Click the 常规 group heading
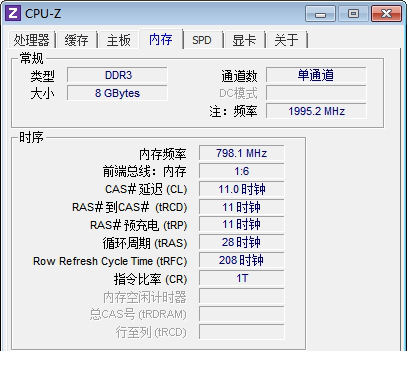The width and height of the screenshot is (407, 365). [x=31, y=58]
